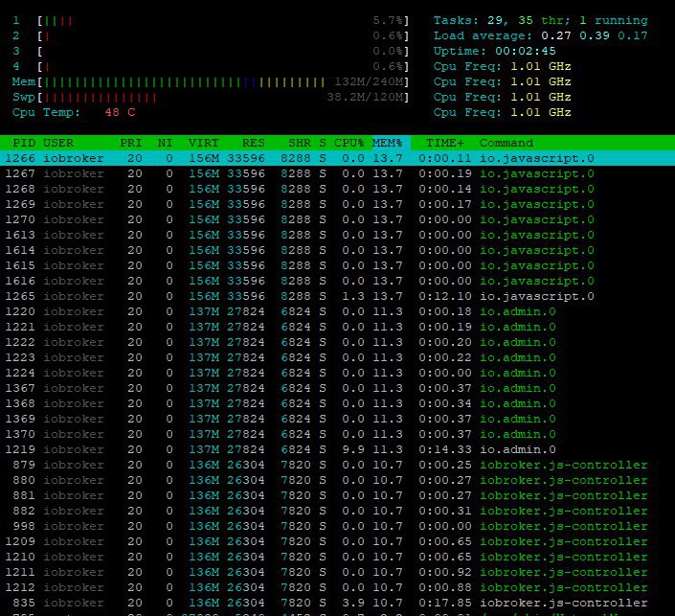
Task: Select js-controller thread row PID 882
Action: click(x=337, y=511)
